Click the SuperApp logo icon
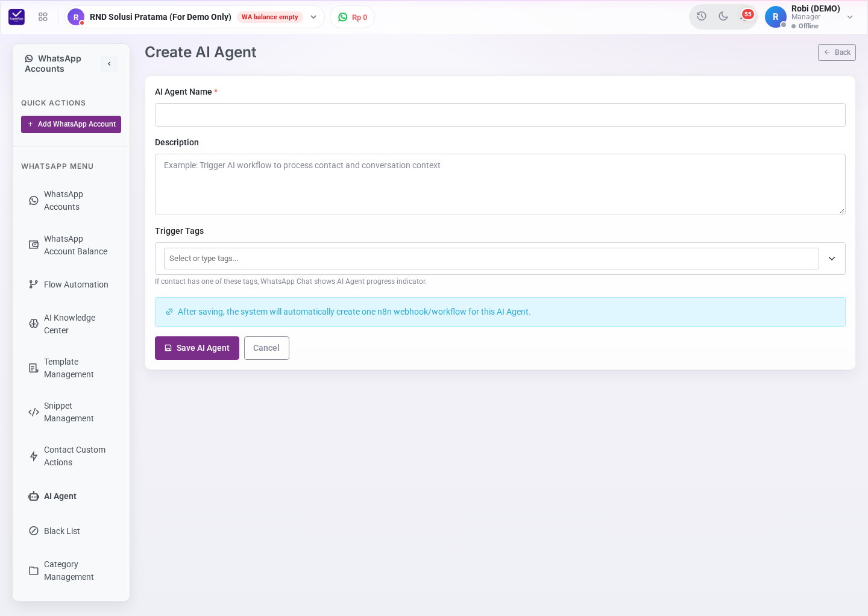 pyautogui.click(x=16, y=17)
